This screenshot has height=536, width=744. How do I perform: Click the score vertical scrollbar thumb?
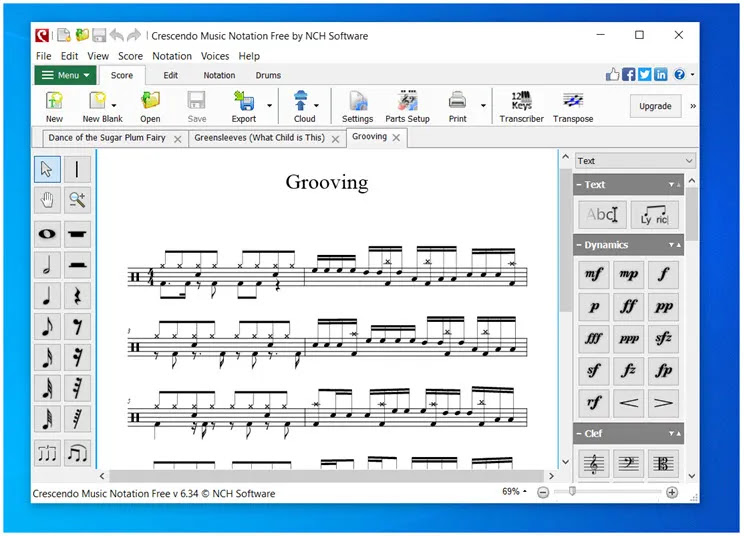pos(566,240)
